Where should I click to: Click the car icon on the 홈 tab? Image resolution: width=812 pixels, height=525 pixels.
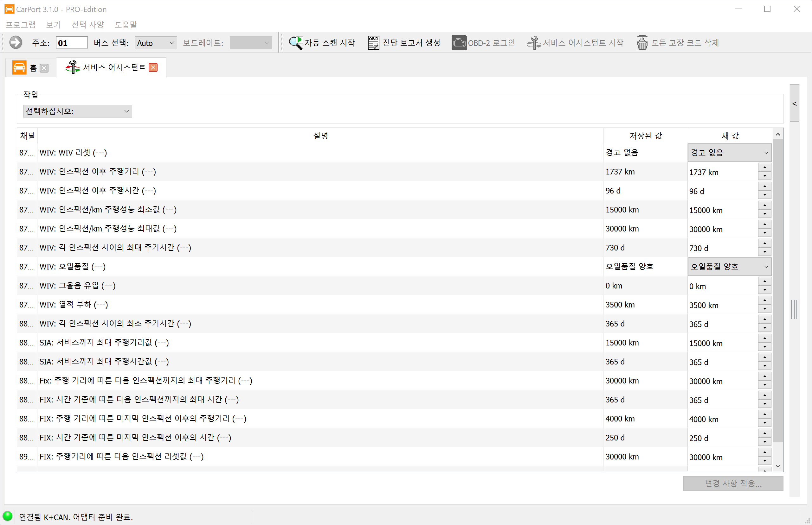(x=19, y=67)
